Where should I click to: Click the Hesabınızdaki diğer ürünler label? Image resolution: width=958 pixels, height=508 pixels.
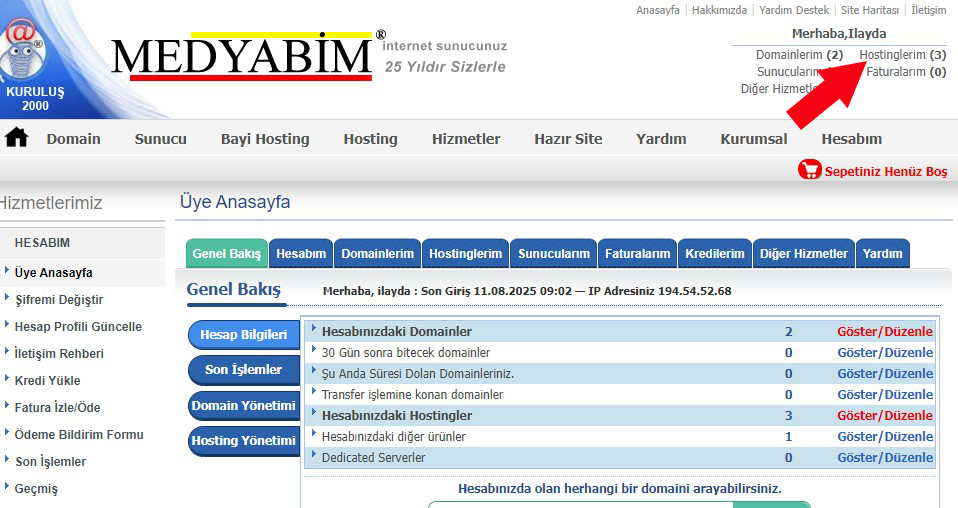pyautogui.click(x=393, y=436)
